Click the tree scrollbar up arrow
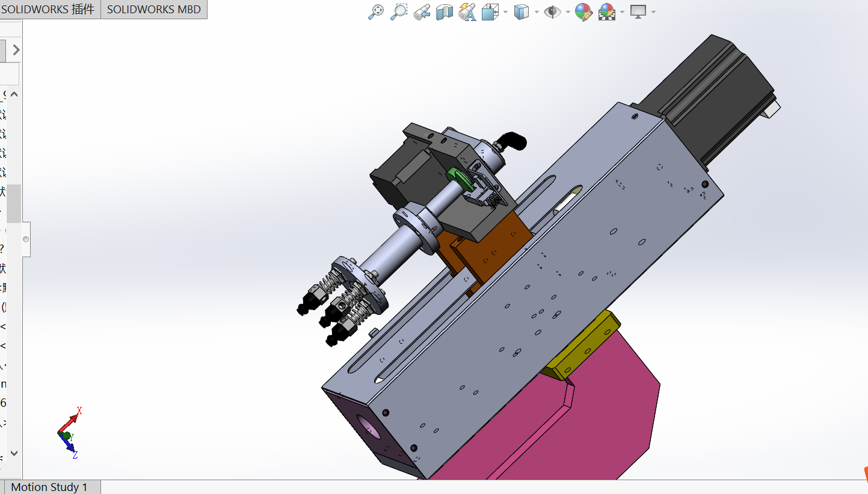Viewport: 868px width, 494px height. [x=14, y=94]
